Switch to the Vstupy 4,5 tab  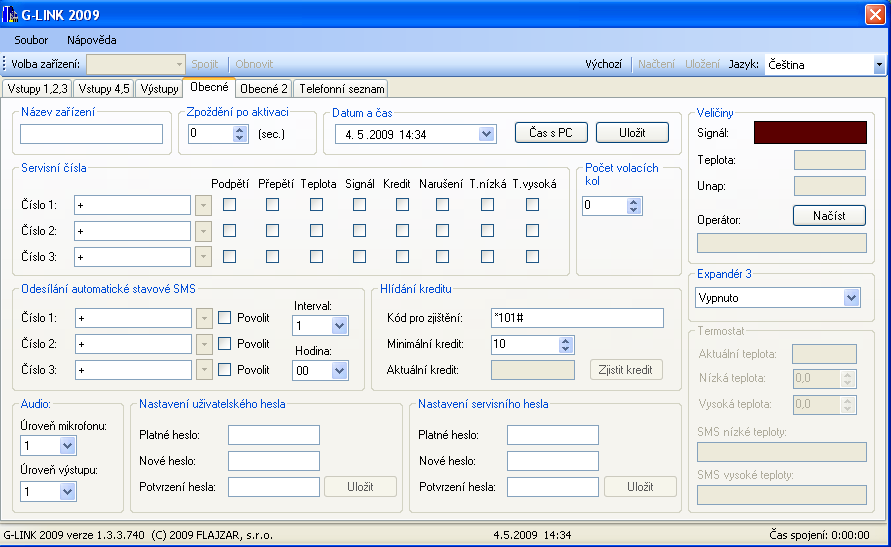coord(104,89)
